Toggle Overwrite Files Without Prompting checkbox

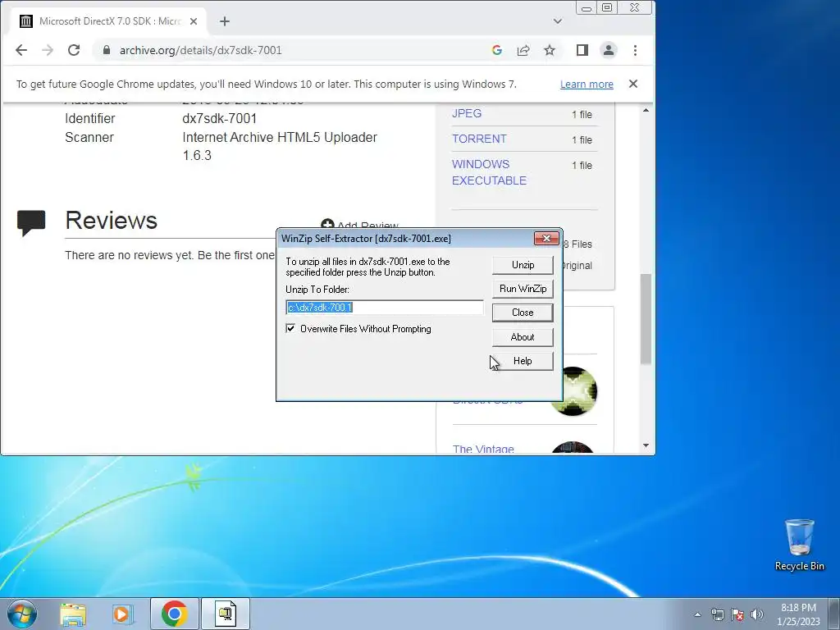coord(290,328)
